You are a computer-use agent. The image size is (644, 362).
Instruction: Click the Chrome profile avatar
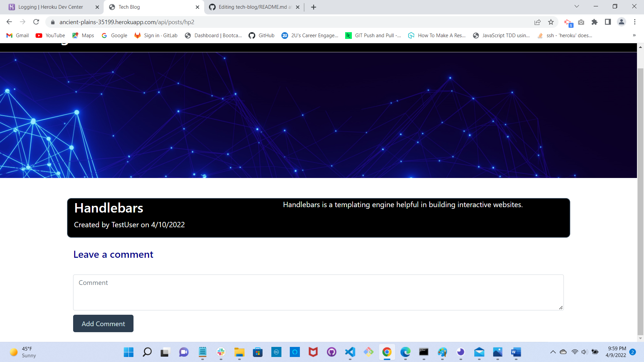click(x=621, y=22)
